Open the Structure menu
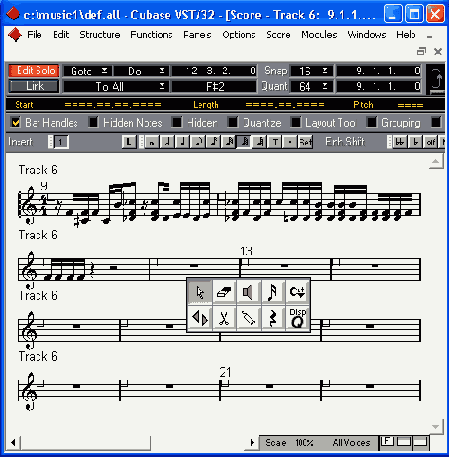Screen dimensions: 449x457 (x=100, y=35)
